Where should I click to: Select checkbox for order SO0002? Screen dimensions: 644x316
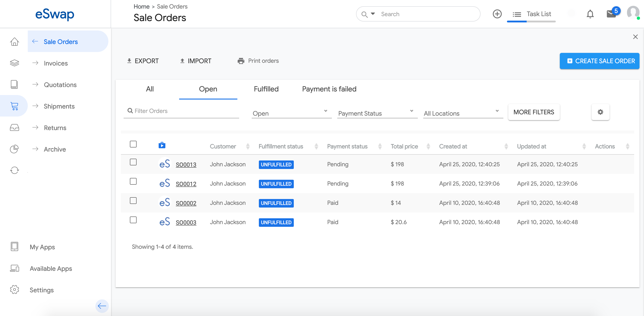pos(133,201)
